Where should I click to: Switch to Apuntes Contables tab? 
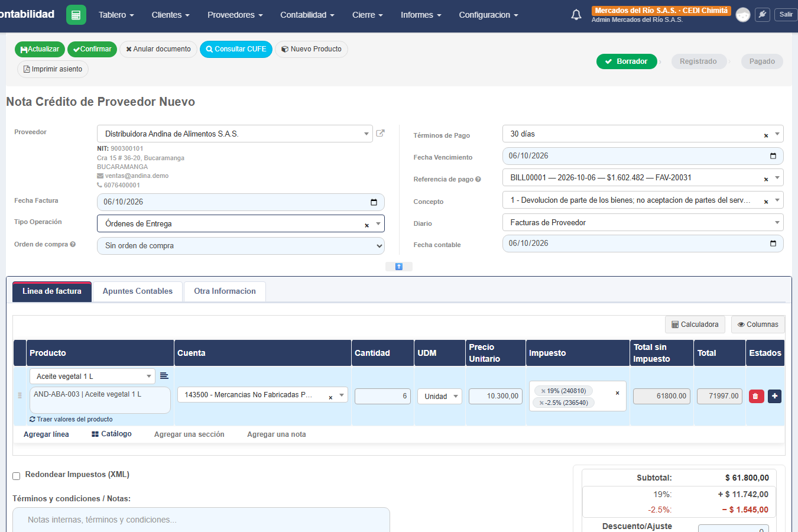point(138,291)
